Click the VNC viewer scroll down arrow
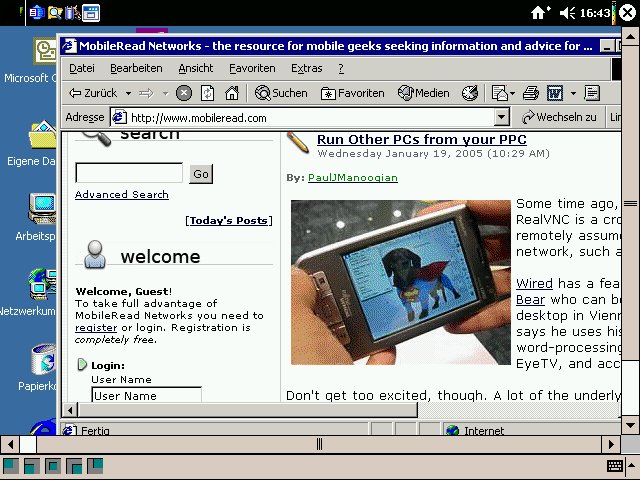 click(630, 425)
